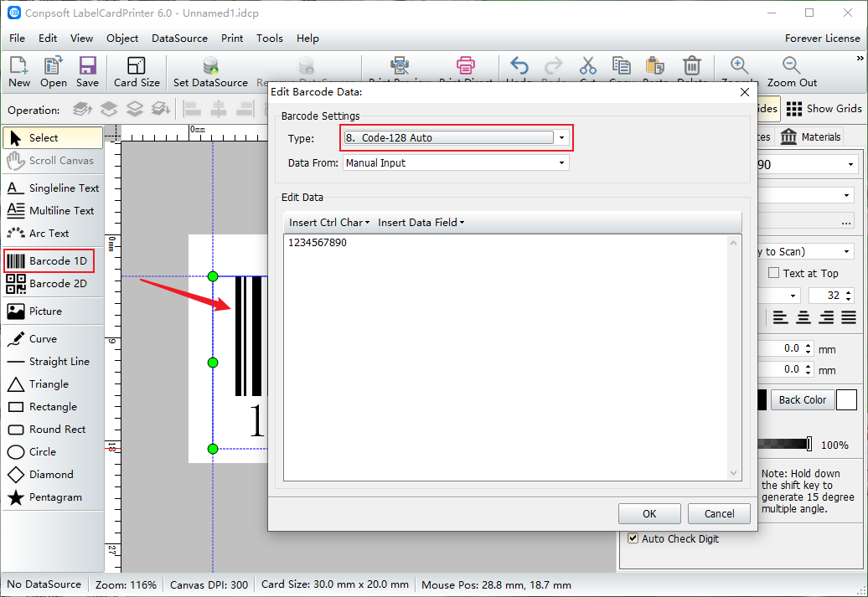Viewport: 868px width, 597px height.
Task: Select the Diamond shape tool
Action: [53, 475]
